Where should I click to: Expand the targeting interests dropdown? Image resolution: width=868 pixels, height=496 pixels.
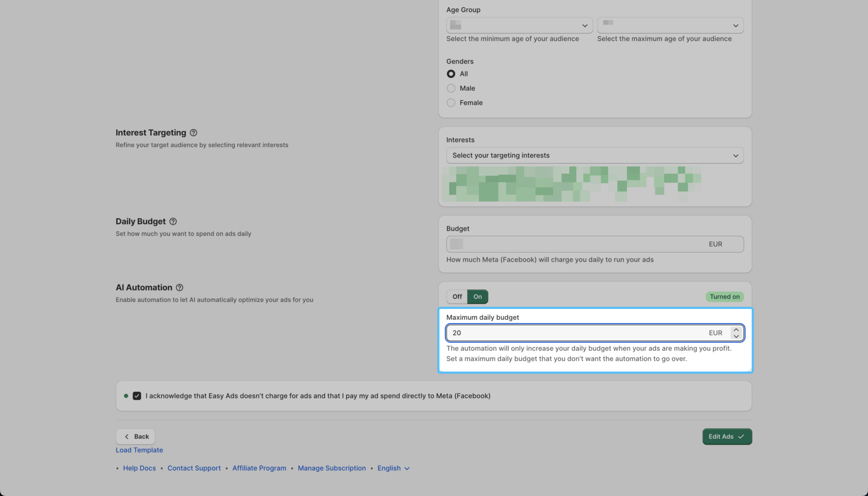point(595,156)
